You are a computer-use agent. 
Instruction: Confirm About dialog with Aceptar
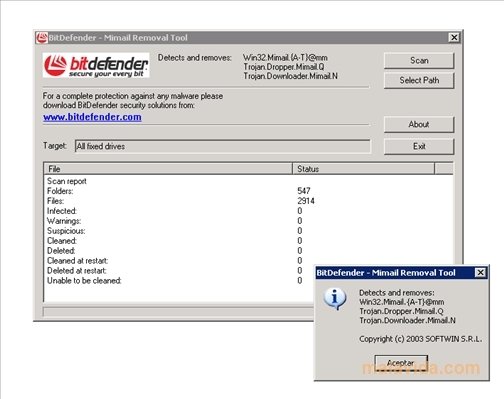tap(401, 363)
